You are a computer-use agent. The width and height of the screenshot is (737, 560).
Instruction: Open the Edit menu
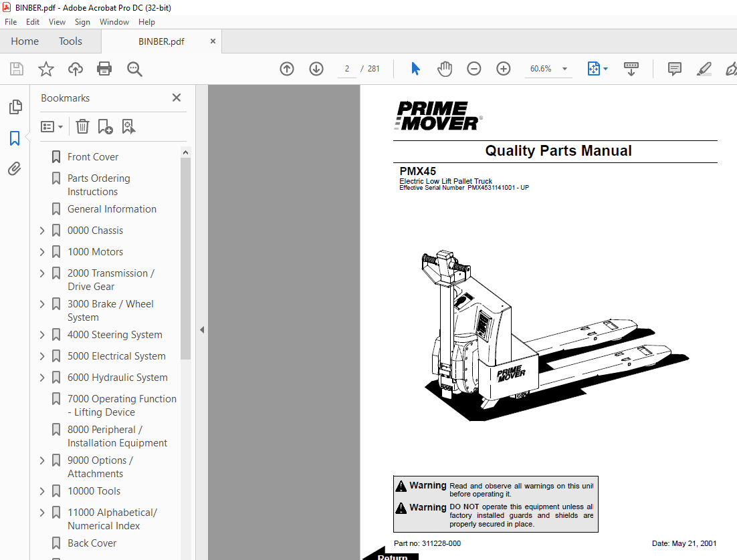(32, 22)
